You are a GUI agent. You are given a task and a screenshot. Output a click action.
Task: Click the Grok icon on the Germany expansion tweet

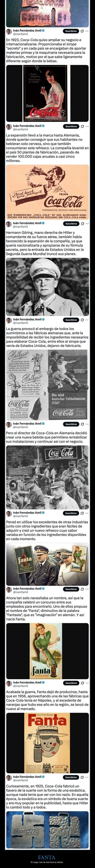click(x=82, y=126)
